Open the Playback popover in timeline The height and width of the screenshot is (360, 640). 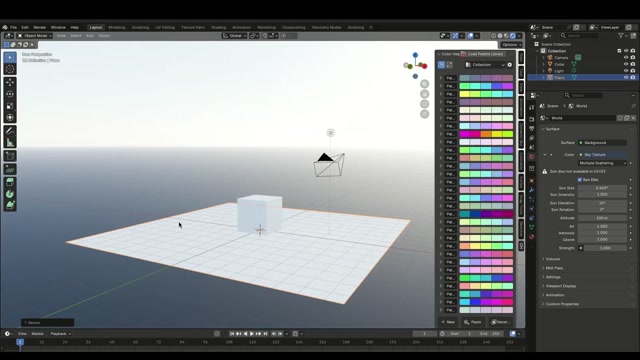[x=60, y=334]
